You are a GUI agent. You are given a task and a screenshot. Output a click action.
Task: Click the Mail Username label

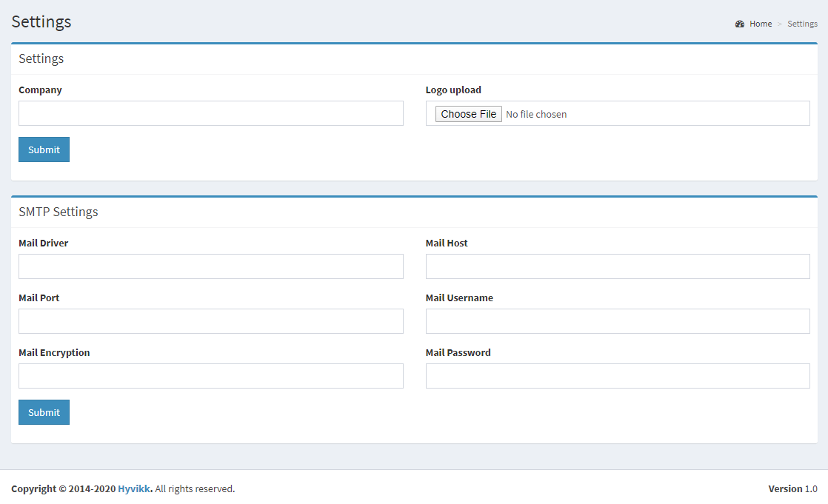(x=459, y=298)
